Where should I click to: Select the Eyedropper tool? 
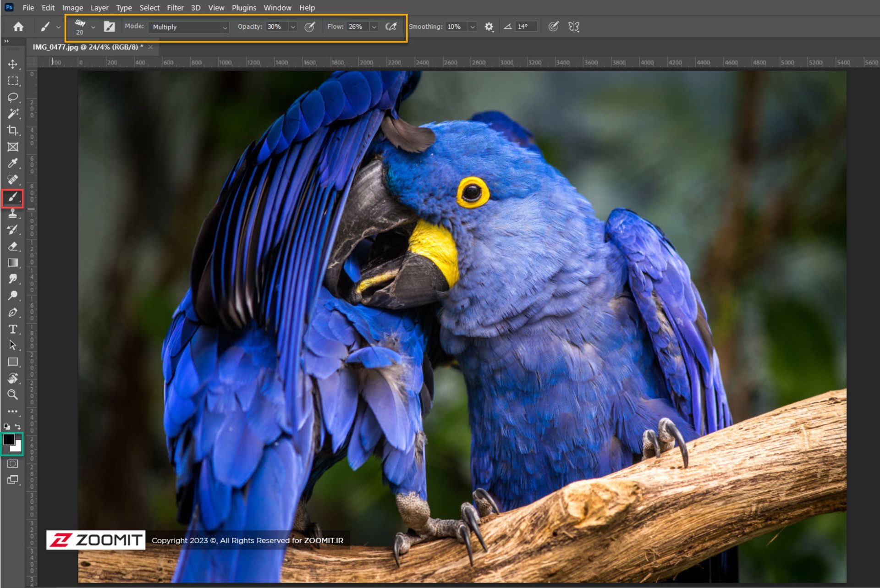pos(13,164)
